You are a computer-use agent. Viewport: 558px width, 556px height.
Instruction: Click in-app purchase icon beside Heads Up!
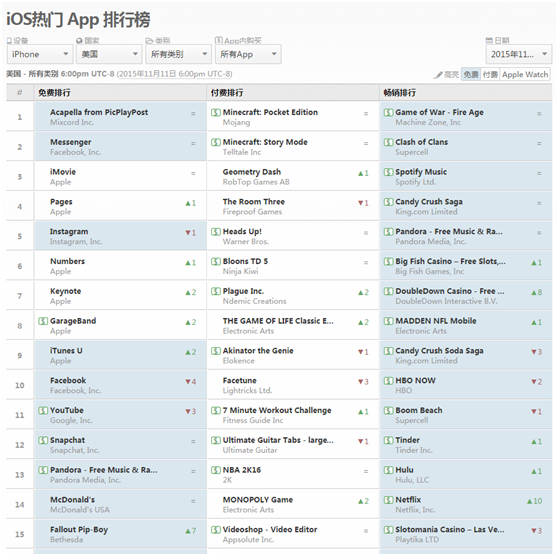tap(216, 231)
